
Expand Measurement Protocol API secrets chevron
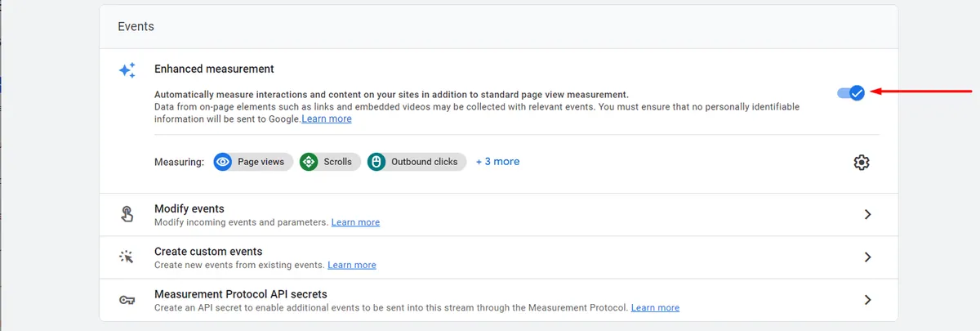[867, 300]
